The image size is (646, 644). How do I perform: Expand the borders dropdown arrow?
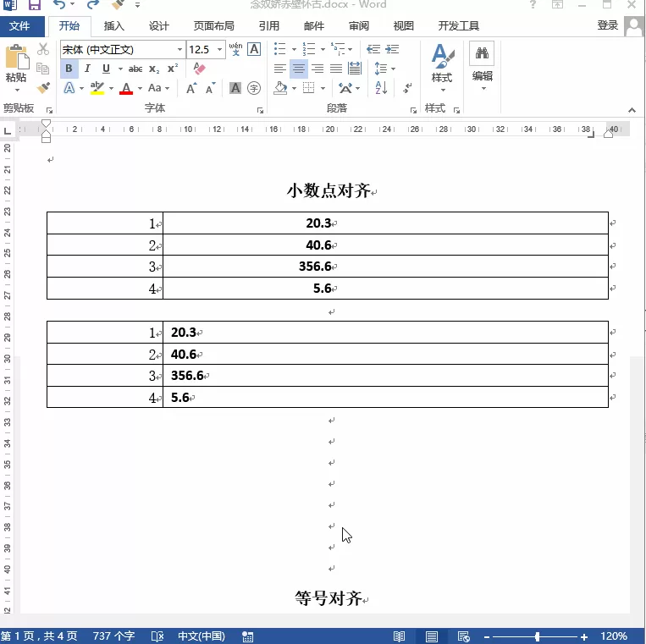(323, 88)
